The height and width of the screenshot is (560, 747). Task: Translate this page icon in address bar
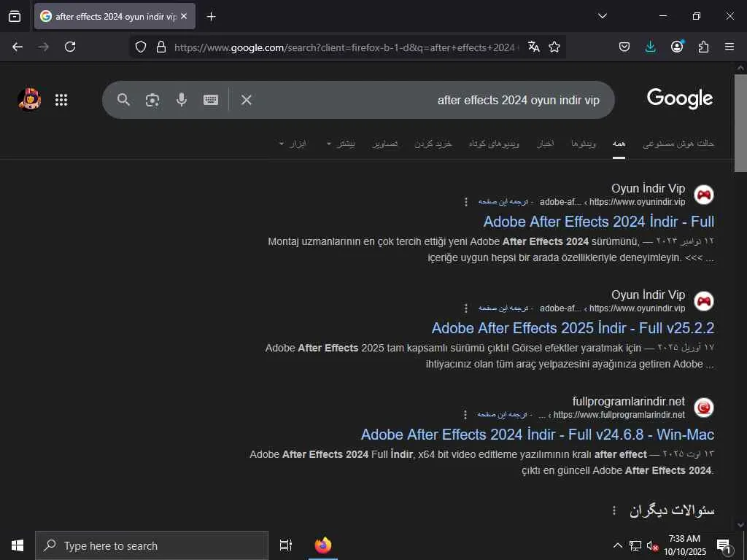click(533, 47)
